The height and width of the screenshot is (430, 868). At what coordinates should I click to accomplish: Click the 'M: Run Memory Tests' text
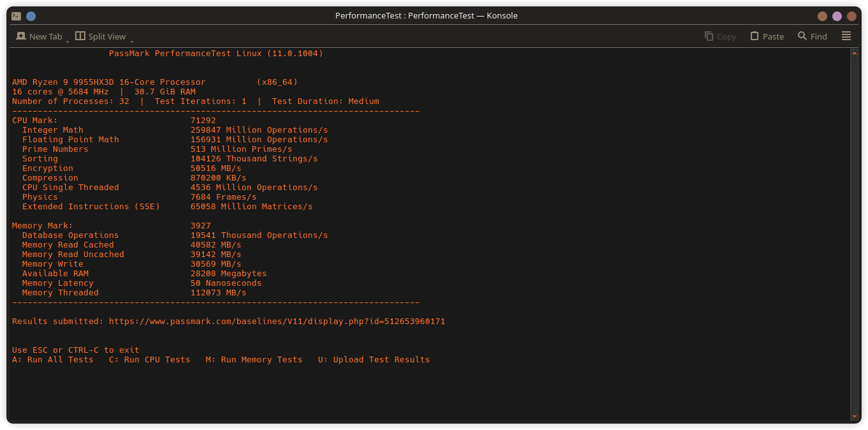pyautogui.click(x=254, y=360)
